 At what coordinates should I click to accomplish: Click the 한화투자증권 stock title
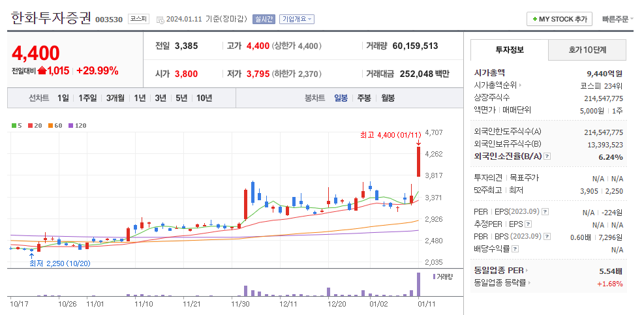pyautogui.click(x=51, y=18)
